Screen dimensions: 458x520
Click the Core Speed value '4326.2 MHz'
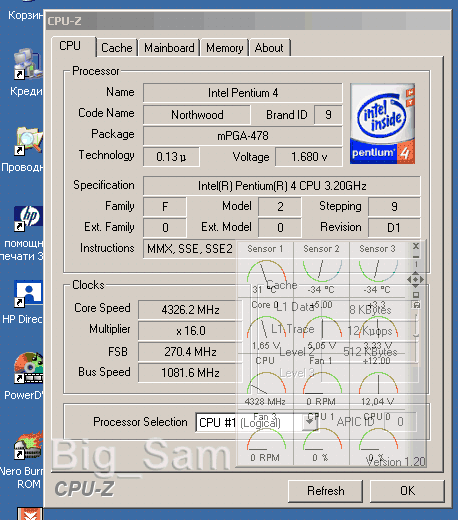pyautogui.click(x=190, y=310)
